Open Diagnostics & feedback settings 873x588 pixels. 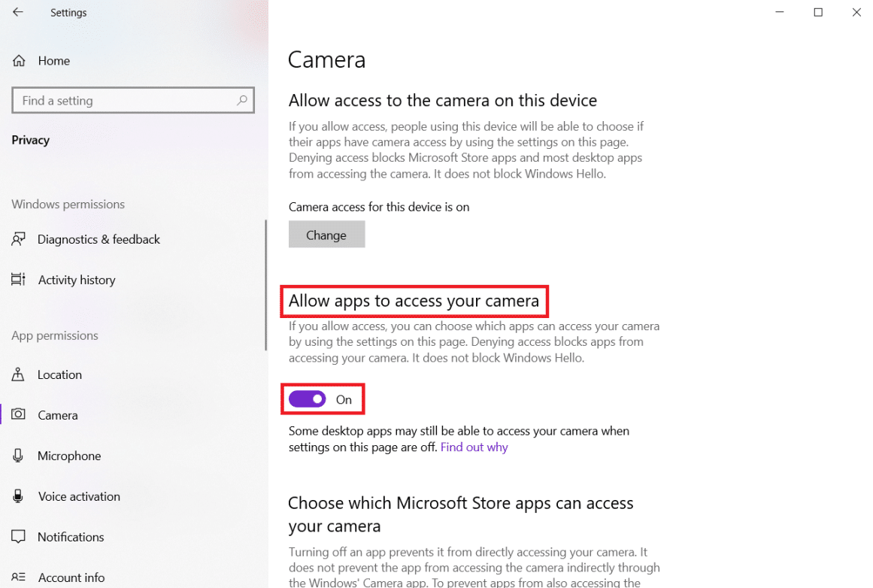[99, 239]
